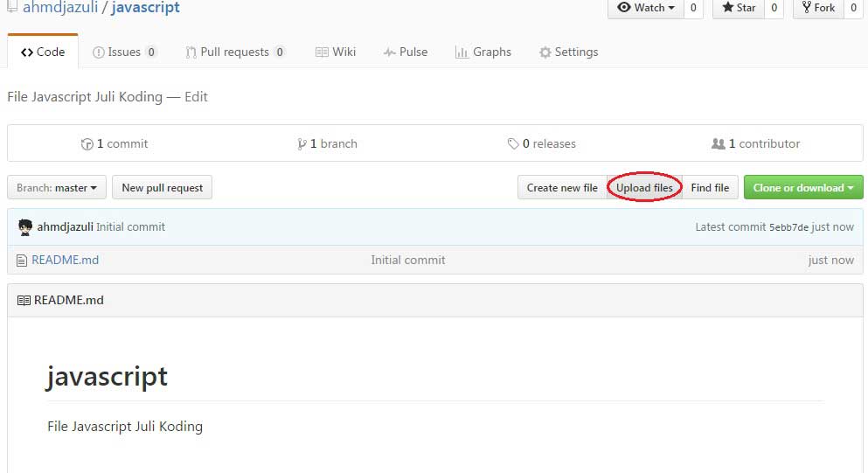Open the 0 releases page
868x473 pixels.
coord(541,144)
